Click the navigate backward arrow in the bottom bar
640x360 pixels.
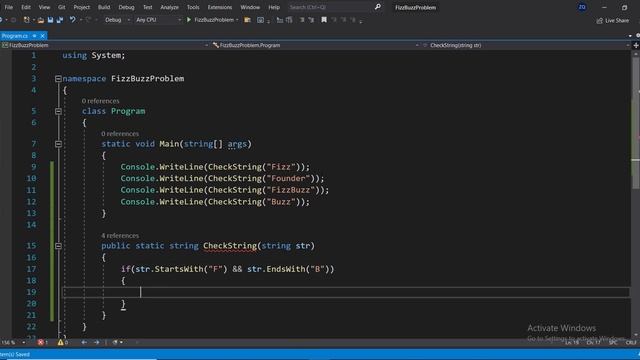[x=84, y=342]
